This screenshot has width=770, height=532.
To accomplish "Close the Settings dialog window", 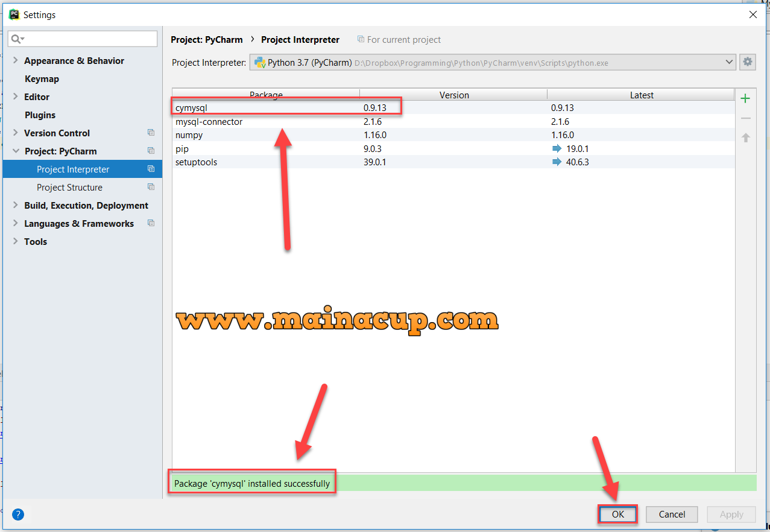I will coord(753,14).
